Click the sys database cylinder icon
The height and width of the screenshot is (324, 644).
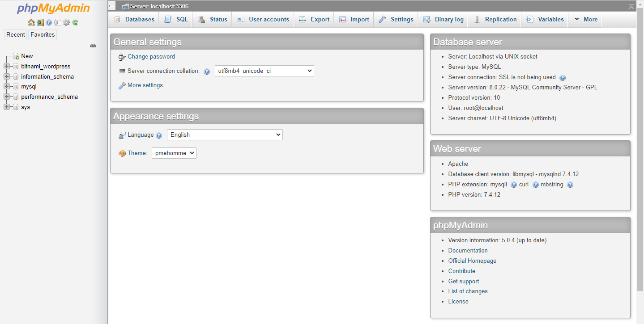(x=16, y=107)
